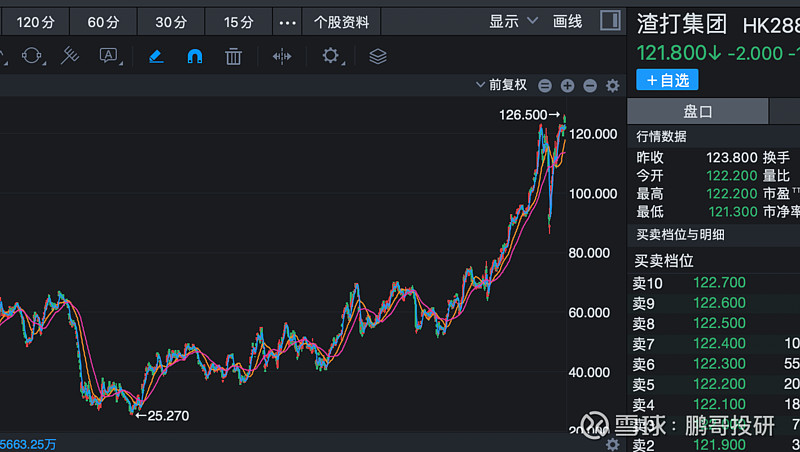Click the 买卖档位 heading
This screenshot has width=800, height=452.
tap(664, 261)
